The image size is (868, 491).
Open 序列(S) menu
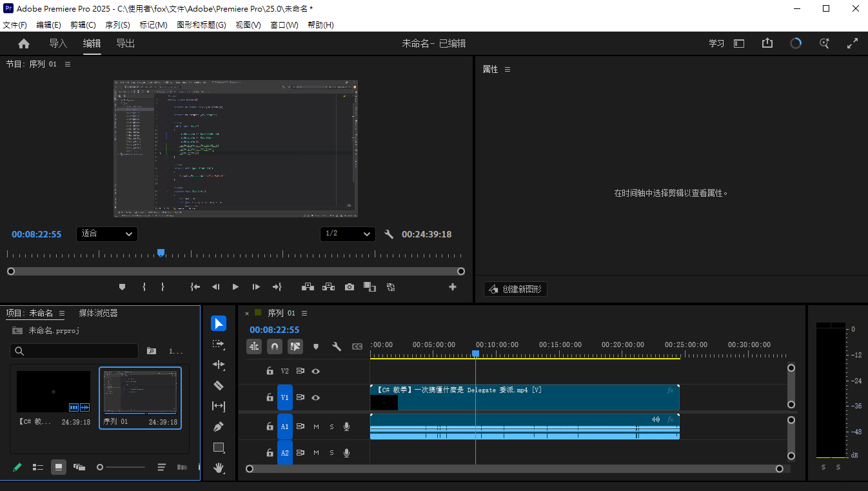tap(117, 25)
